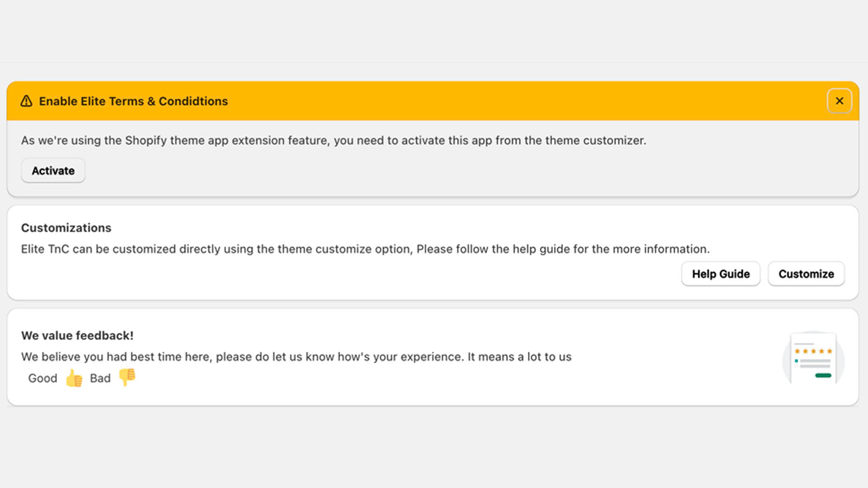Image resolution: width=868 pixels, height=488 pixels.
Task: Click the Enable Elite Terms & Condidtions title
Action: (x=133, y=101)
